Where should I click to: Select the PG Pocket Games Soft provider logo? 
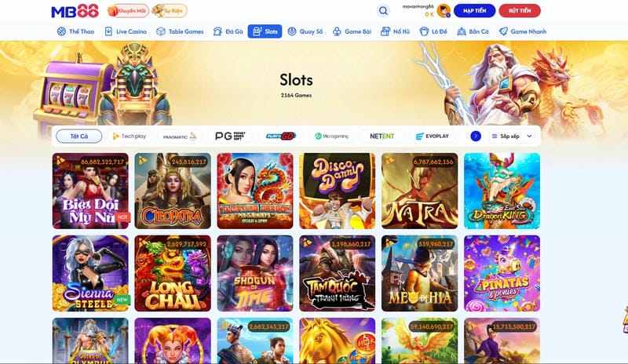(230, 136)
